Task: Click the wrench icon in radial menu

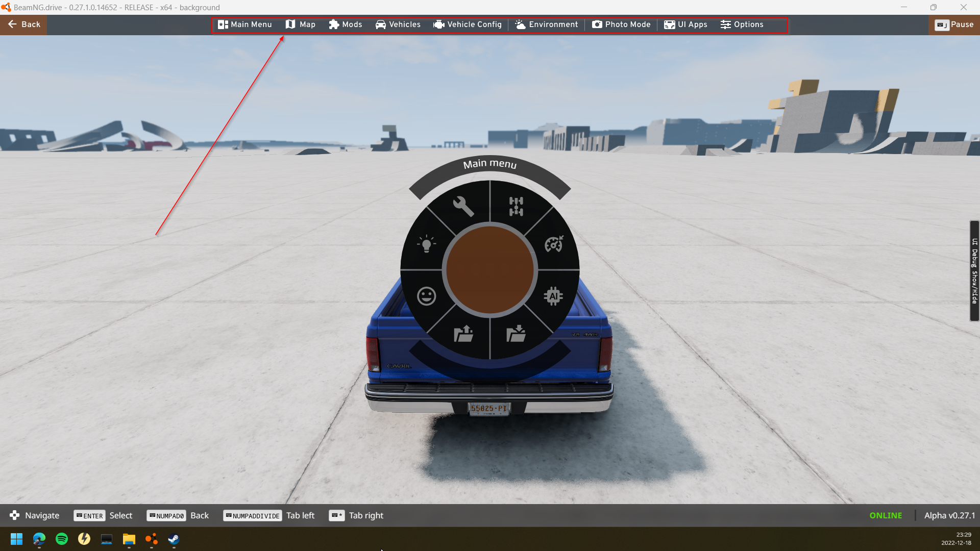Action: click(463, 207)
